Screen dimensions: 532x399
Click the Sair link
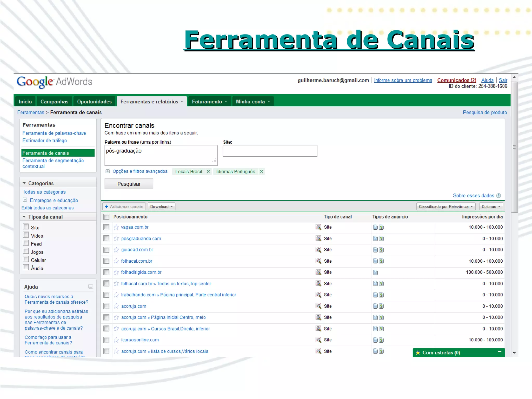(503, 80)
